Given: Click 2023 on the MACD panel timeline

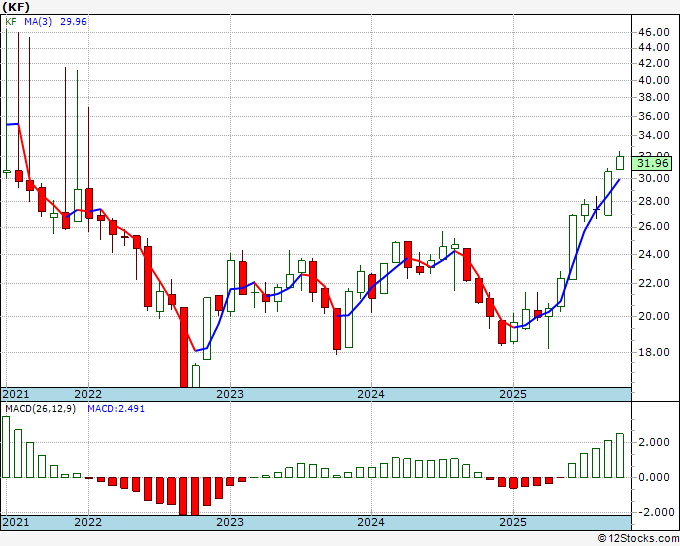Looking at the screenshot, I should coord(230,522).
